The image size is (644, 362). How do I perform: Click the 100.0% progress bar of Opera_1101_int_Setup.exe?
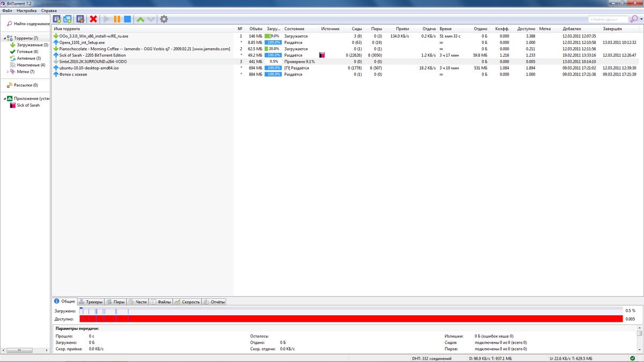click(273, 42)
